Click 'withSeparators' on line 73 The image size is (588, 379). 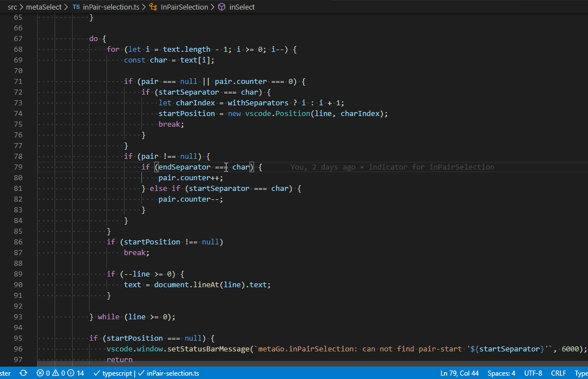pyautogui.click(x=258, y=102)
